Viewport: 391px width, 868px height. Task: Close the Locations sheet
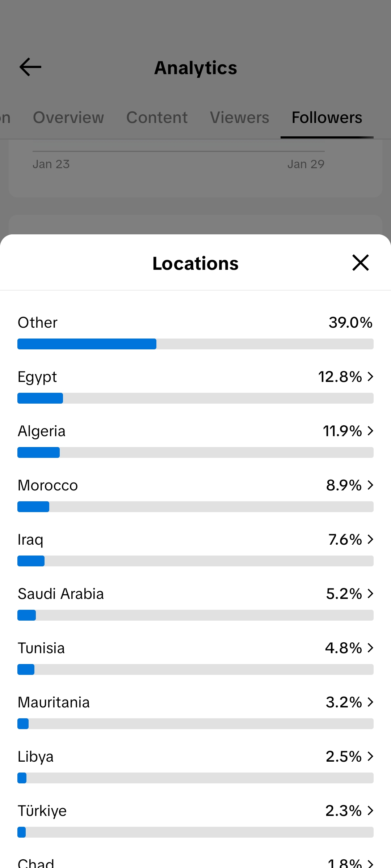pos(360,263)
